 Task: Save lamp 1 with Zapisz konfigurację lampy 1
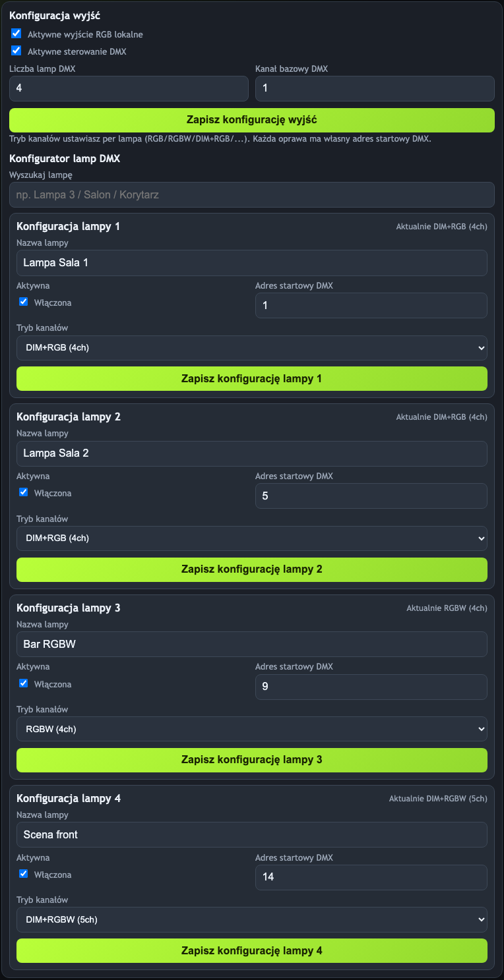[252, 378]
